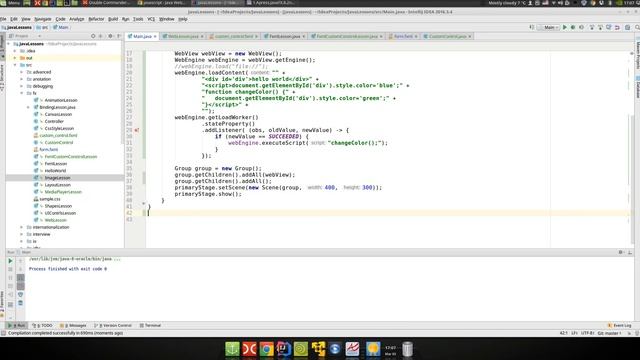The width and height of the screenshot is (640, 360).
Task: Select AnimationLesson in project tree
Action: coord(60,100)
